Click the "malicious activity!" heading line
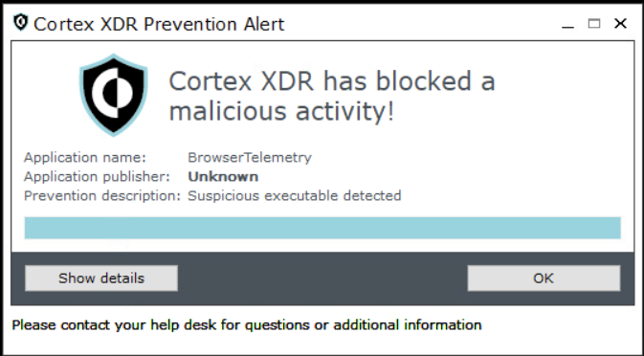This screenshot has height=356, width=644. (281, 111)
